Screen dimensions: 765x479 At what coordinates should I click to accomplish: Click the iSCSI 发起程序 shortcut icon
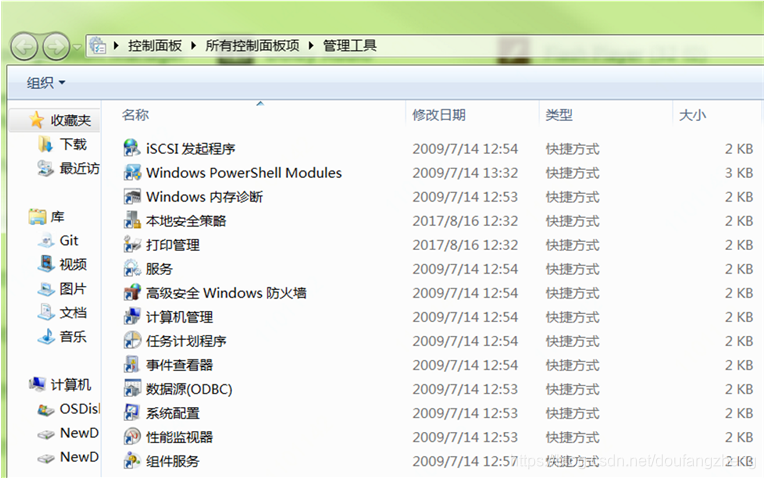coord(132,148)
